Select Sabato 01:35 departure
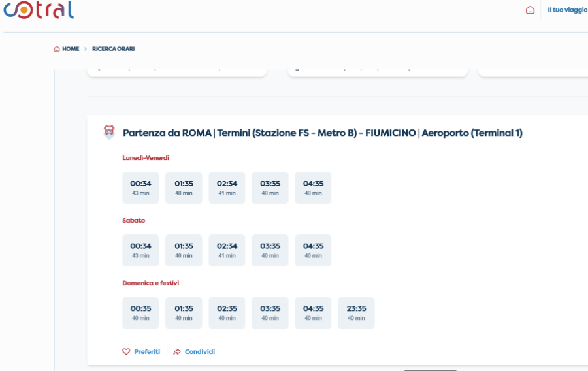Screen dimensions: 588x371 [x=184, y=250]
